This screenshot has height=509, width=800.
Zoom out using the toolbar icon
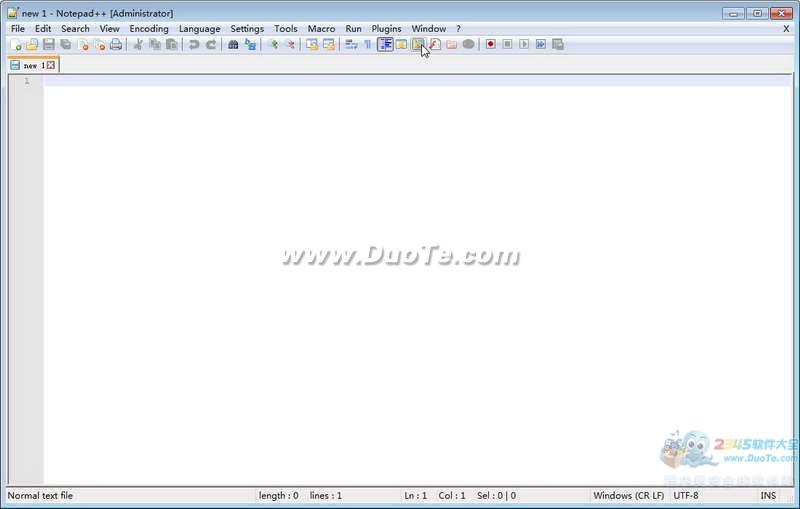coord(290,45)
